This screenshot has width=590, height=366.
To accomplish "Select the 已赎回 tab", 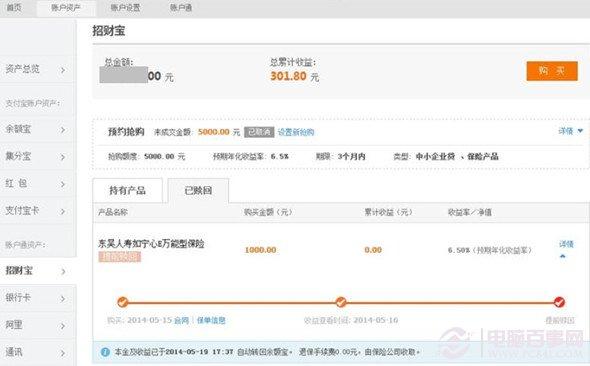I will click(x=198, y=190).
